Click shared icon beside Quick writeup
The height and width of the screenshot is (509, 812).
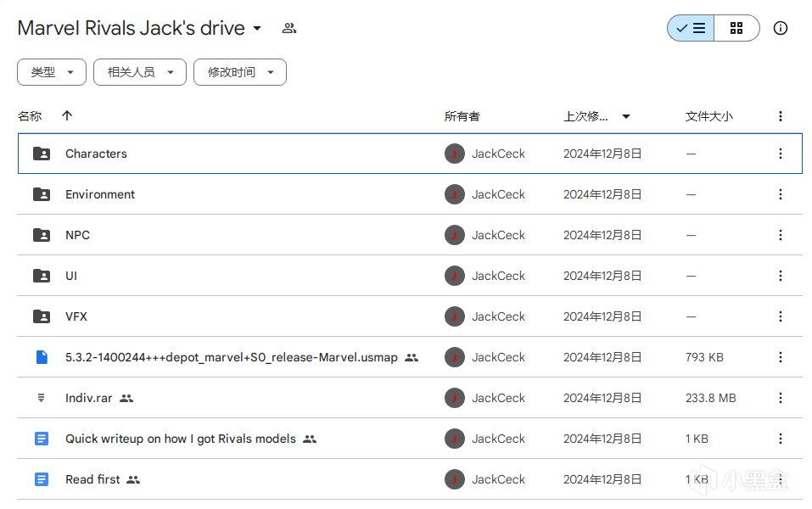(309, 439)
